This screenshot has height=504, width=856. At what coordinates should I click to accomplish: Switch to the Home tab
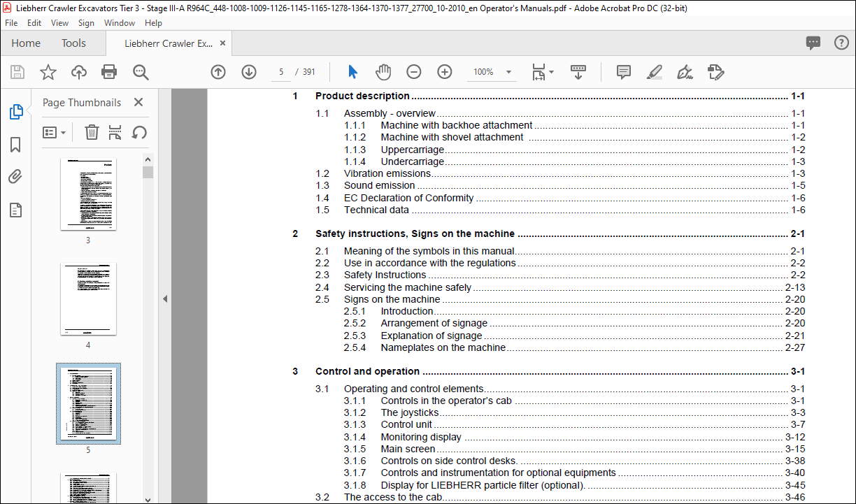point(26,43)
